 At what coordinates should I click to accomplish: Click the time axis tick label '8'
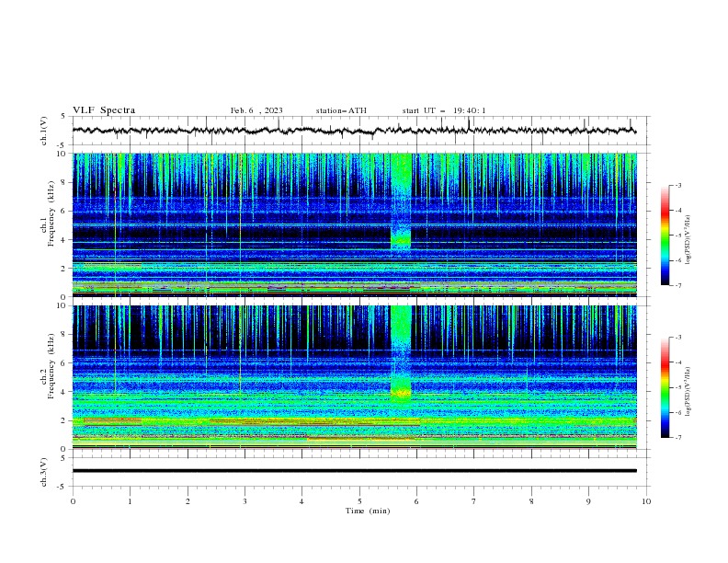click(x=531, y=501)
